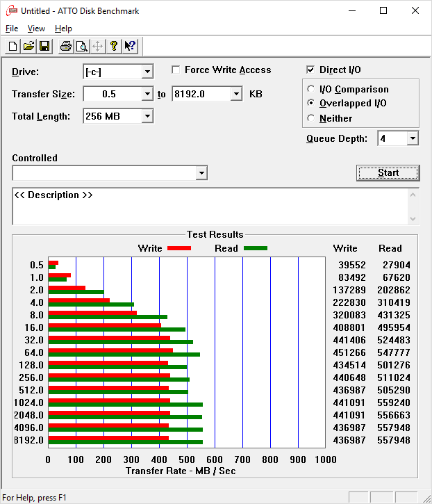Open the Help menu
Screen dimensions: 432x504
click(63, 29)
